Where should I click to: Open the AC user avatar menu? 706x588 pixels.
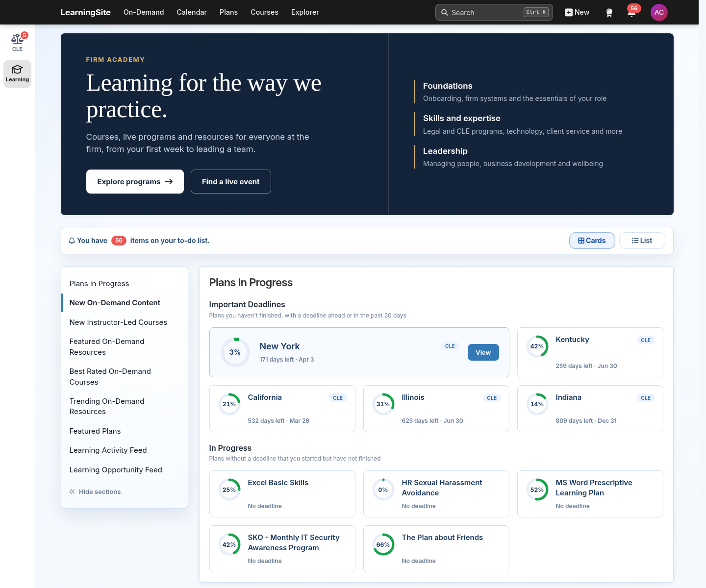(659, 12)
